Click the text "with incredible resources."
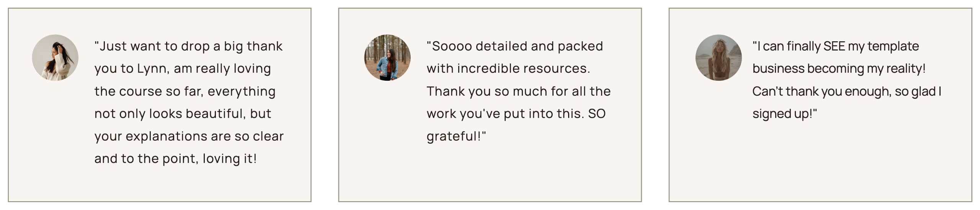980x210 pixels. click(508, 68)
